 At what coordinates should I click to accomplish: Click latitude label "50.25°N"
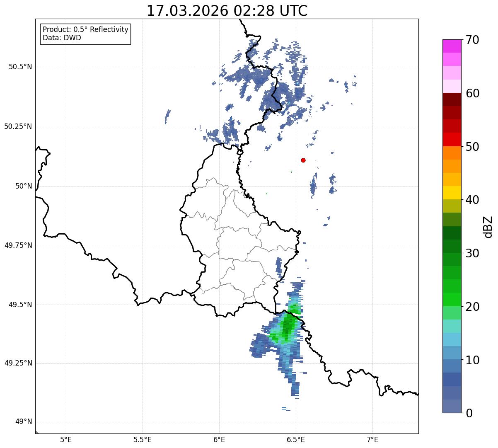[x=18, y=127]
